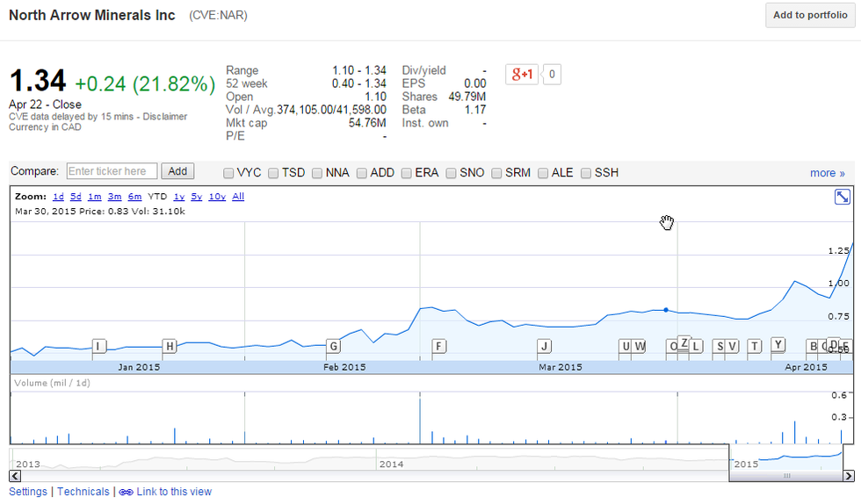Click the Add to portfolio button
Viewport: 861px width, 504px height.
click(810, 16)
